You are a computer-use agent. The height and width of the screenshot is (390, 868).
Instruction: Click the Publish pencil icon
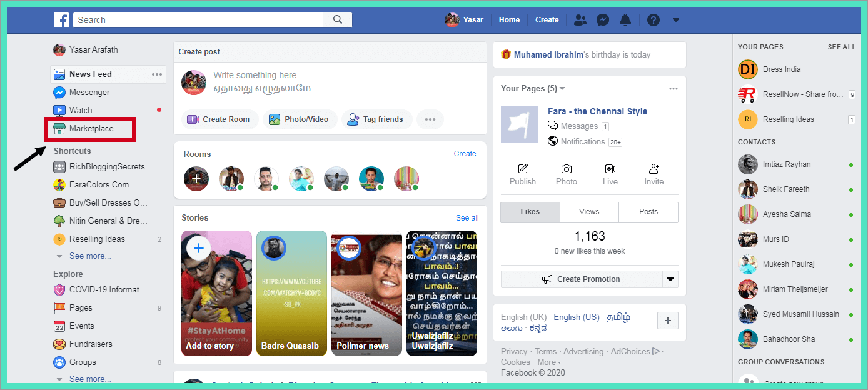pyautogui.click(x=523, y=169)
